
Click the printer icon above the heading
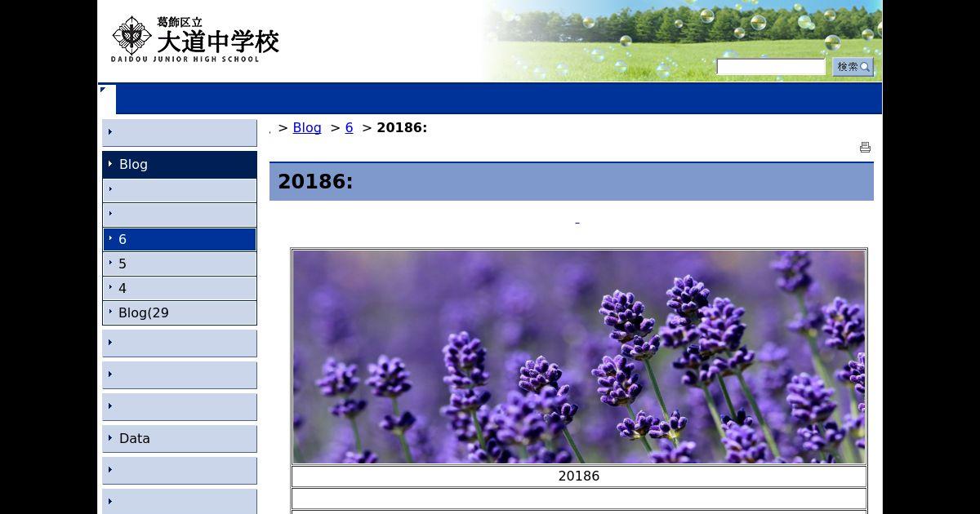(x=865, y=148)
